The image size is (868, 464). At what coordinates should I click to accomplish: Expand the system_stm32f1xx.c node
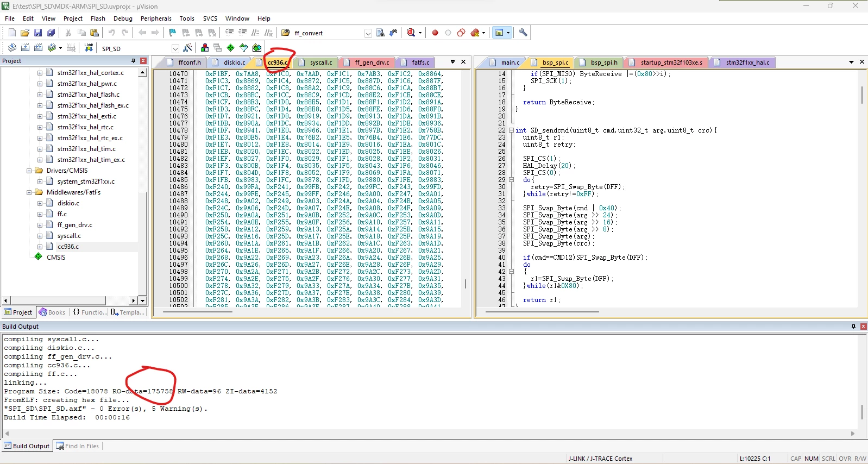point(40,181)
